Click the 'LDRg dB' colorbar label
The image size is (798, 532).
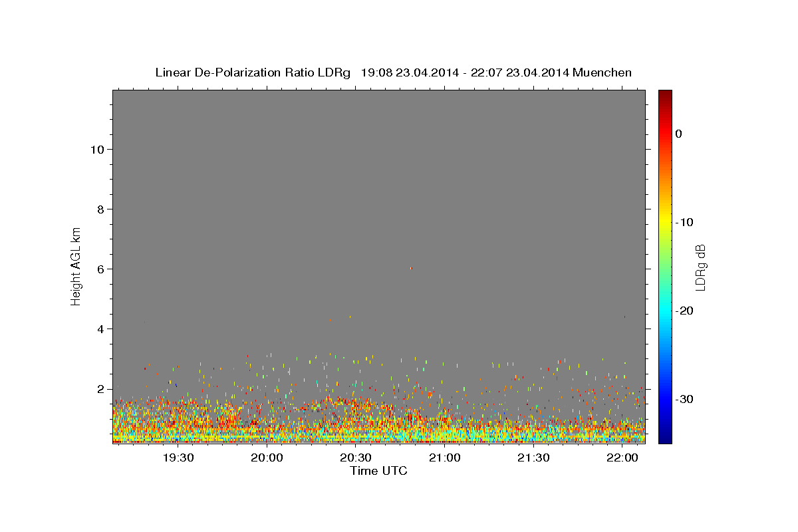click(700, 267)
